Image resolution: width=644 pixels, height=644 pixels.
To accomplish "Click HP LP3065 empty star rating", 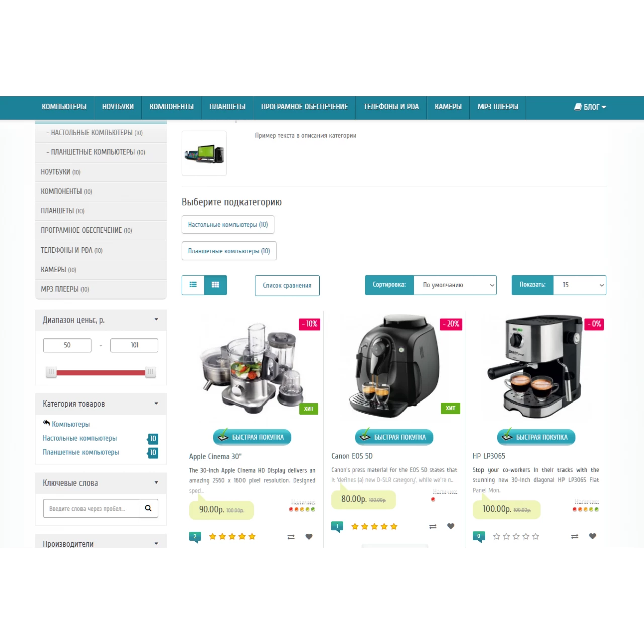I will pyautogui.click(x=516, y=537).
